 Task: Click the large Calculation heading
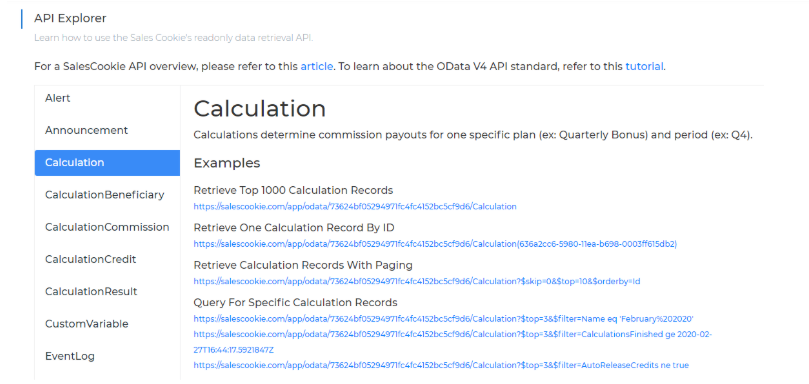tap(260, 109)
